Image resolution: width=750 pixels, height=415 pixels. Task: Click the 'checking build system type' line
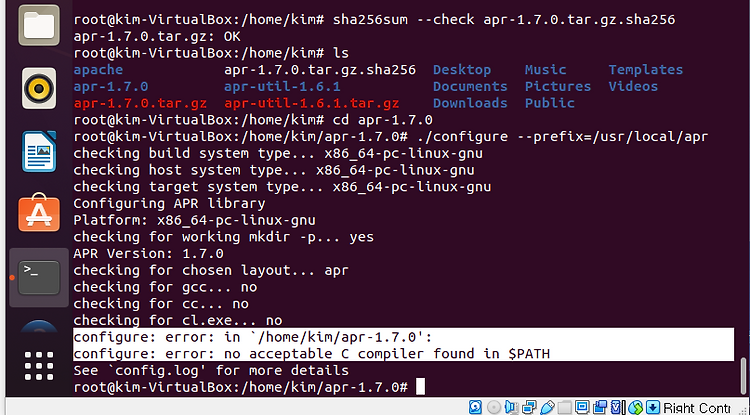click(x=278, y=153)
